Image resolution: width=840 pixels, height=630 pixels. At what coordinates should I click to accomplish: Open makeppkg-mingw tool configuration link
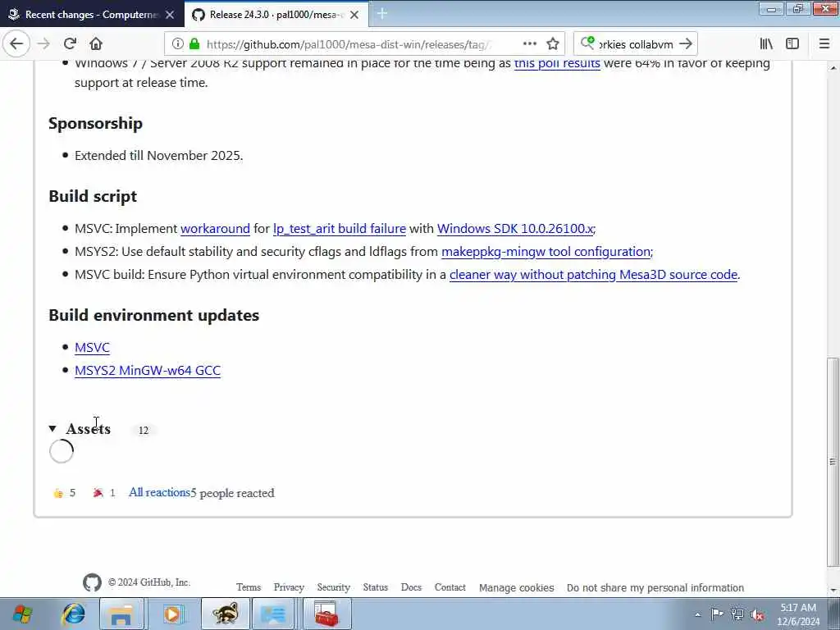[x=546, y=252]
